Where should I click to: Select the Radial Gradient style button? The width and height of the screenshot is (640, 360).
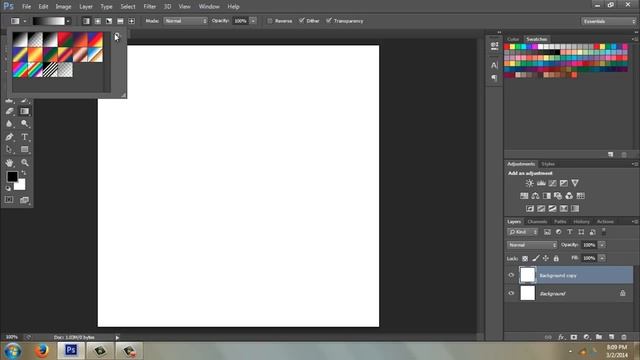[x=98, y=21]
